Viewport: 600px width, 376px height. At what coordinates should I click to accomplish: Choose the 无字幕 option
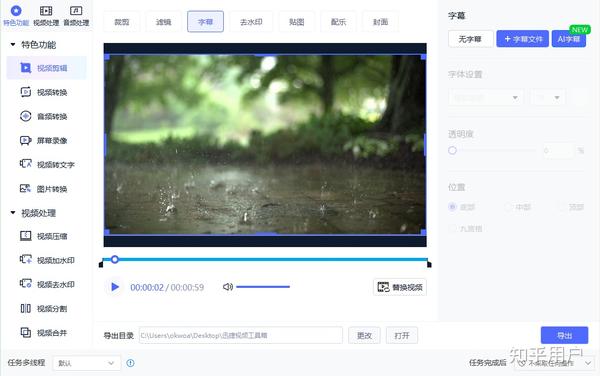[471, 39]
